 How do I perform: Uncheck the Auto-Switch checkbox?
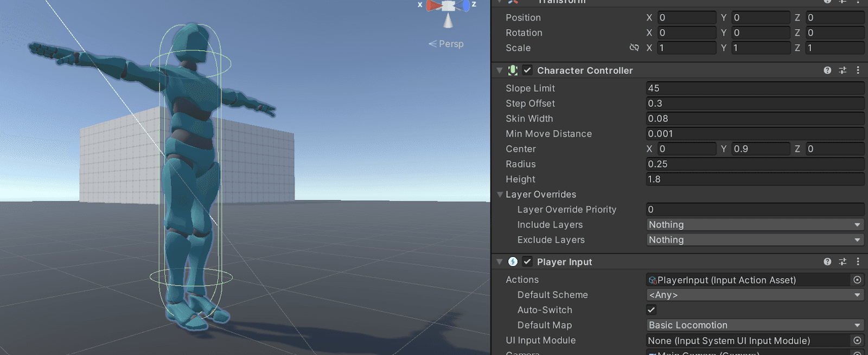pos(652,310)
